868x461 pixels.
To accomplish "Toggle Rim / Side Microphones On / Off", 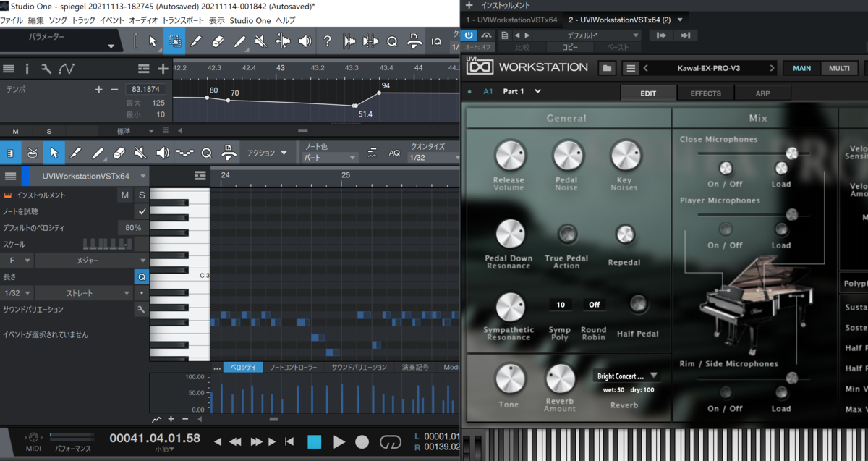I will point(725,393).
